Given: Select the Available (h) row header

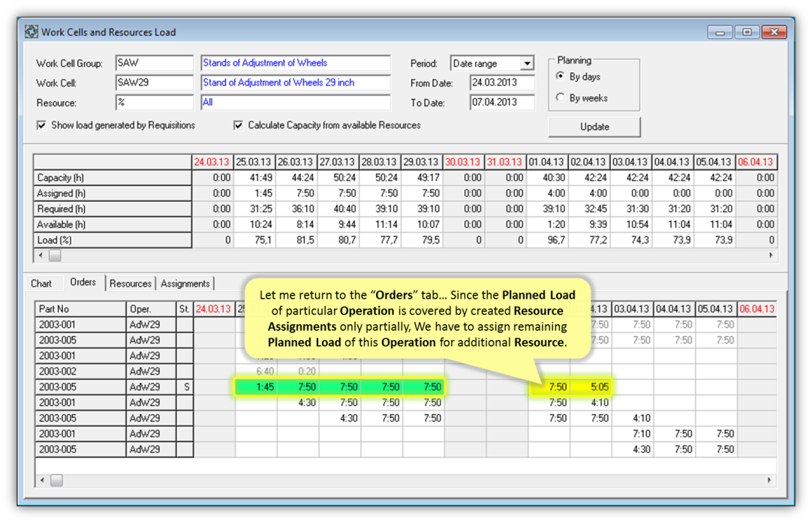Looking at the screenshot, I should pos(113,224).
